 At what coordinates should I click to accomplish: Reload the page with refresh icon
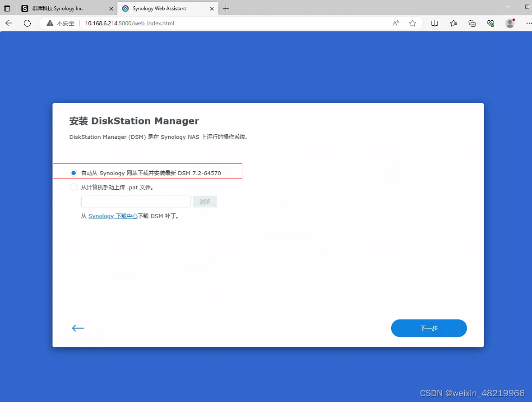[28, 23]
